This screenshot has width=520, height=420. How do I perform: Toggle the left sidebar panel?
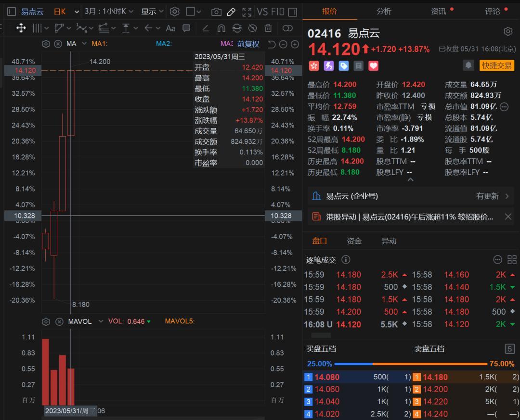point(12,12)
